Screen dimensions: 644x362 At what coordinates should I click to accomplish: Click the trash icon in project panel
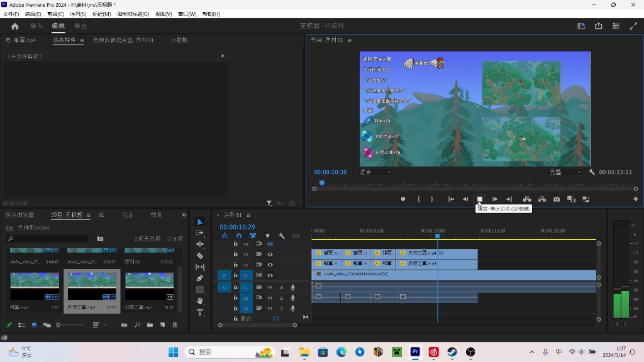175,325
